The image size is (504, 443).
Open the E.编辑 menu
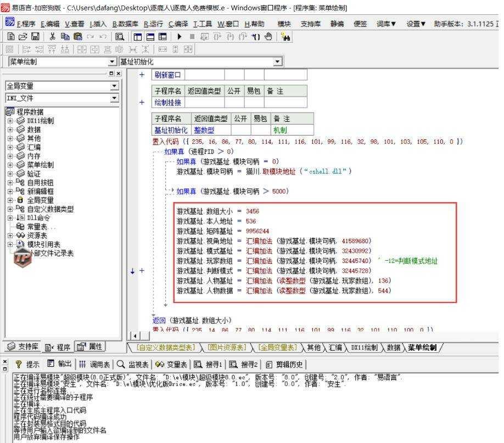[x=50, y=24]
